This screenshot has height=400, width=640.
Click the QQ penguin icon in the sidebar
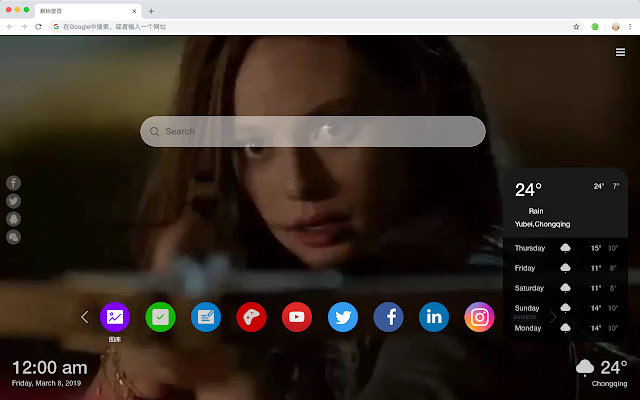click(x=13, y=219)
